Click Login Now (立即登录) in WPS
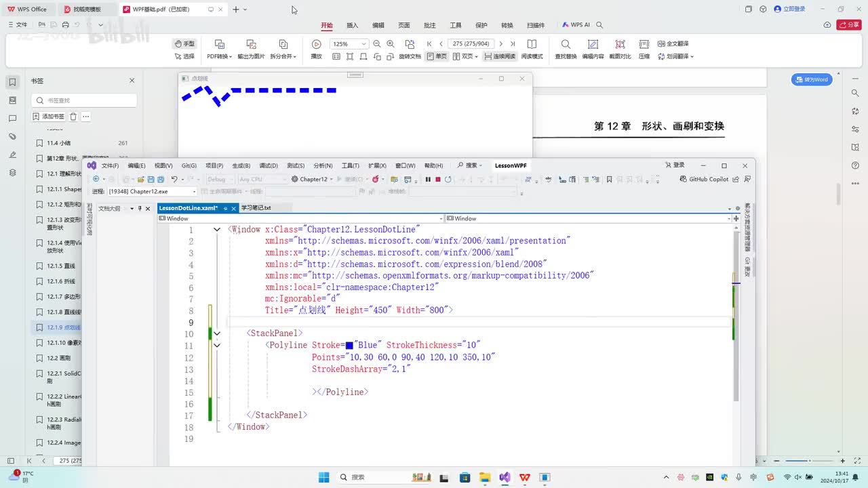This screenshot has width=868, height=488. click(789, 9)
